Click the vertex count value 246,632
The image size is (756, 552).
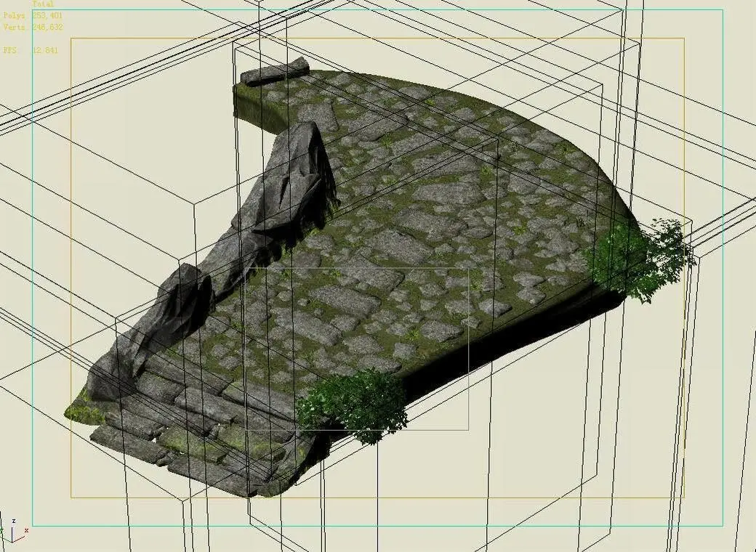47,27
